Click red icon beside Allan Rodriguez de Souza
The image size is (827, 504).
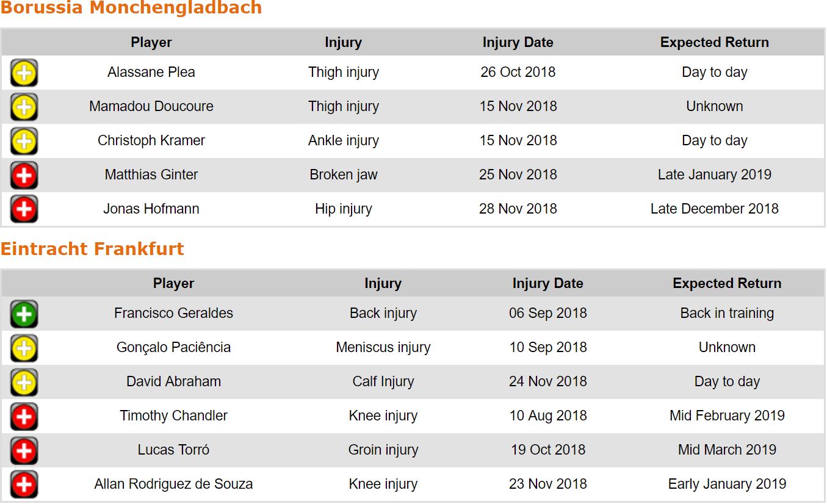click(24, 485)
